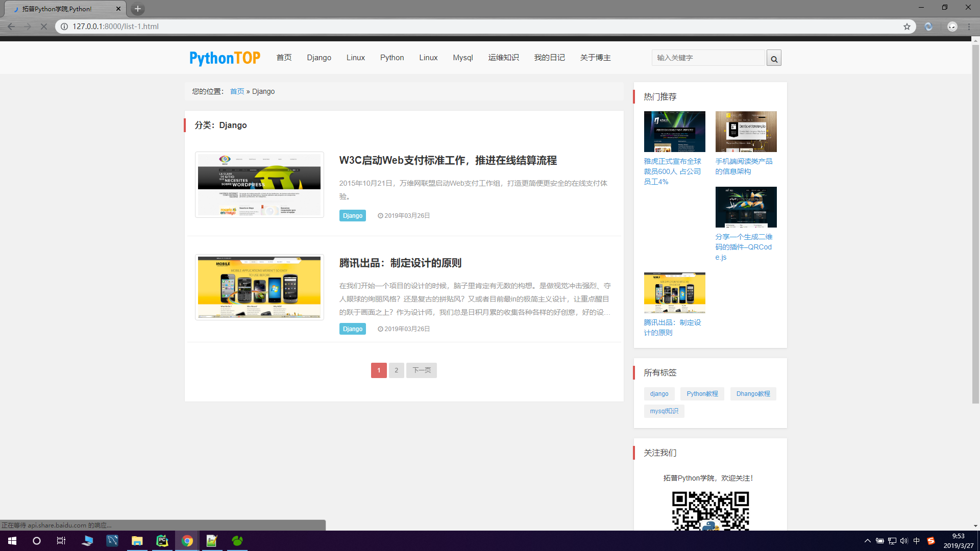Bookmark this page with star icon
The image size is (980, 551).
pyautogui.click(x=907, y=27)
